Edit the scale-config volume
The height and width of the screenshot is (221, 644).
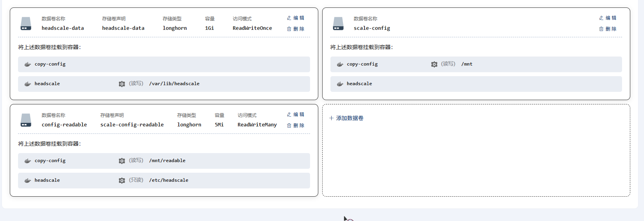coord(608,18)
